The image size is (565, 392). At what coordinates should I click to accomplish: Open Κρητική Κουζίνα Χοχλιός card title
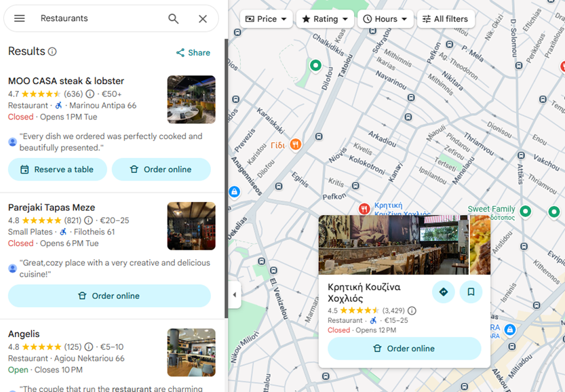(x=364, y=292)
